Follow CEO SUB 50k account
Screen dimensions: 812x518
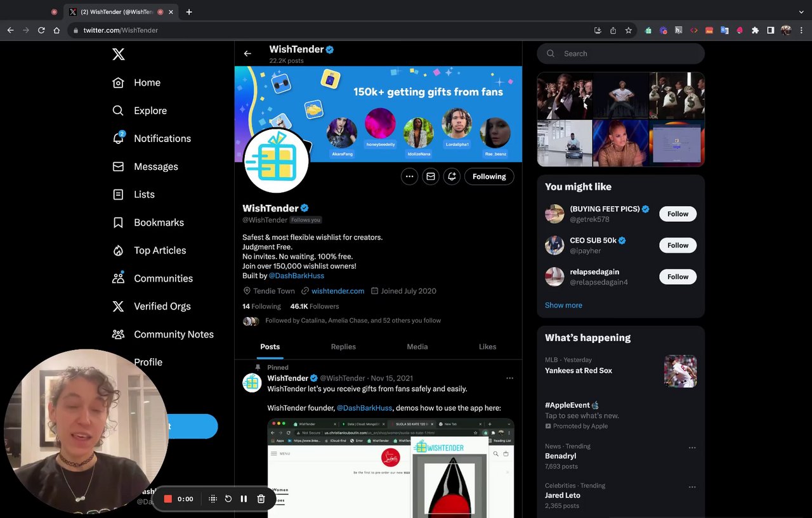point(678,245)
